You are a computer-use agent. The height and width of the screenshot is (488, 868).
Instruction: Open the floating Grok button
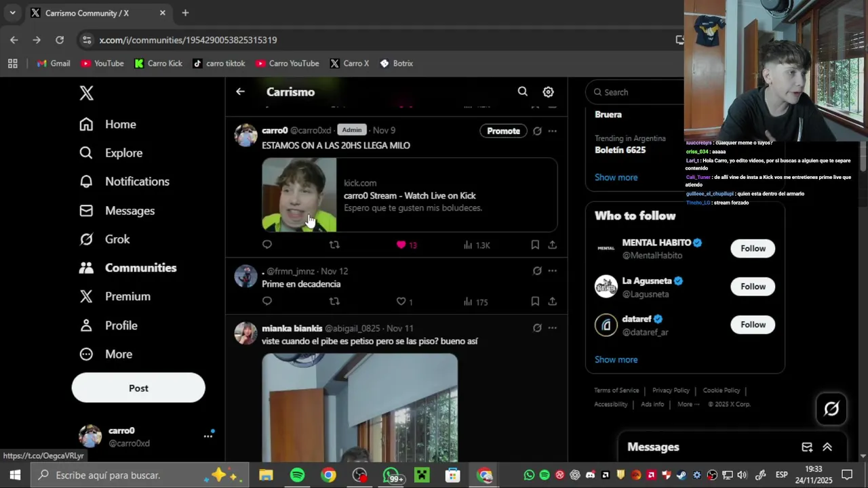[831, 409]
